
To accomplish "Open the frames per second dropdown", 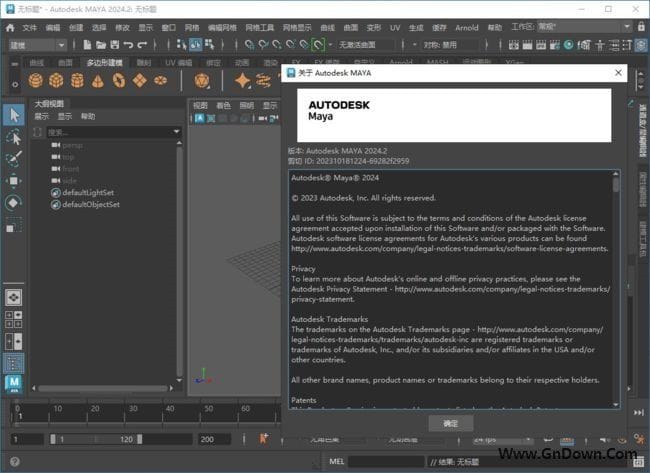I will click(x=502, y=439).
